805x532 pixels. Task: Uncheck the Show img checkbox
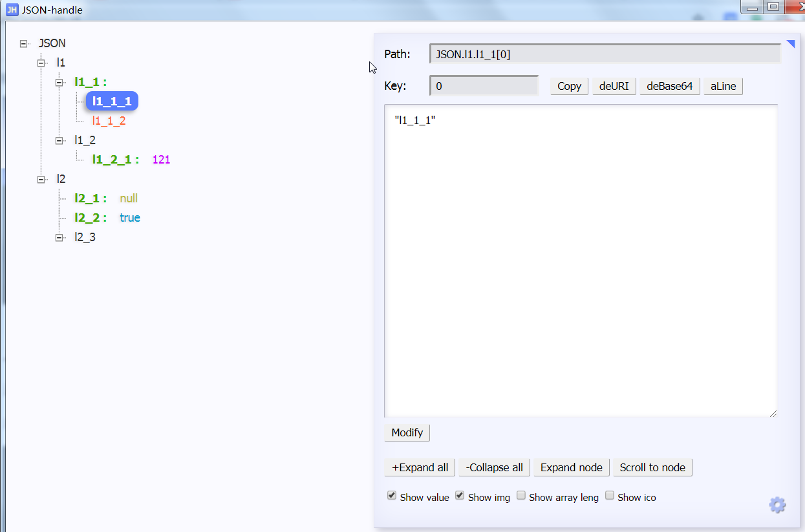pos(460,496)
